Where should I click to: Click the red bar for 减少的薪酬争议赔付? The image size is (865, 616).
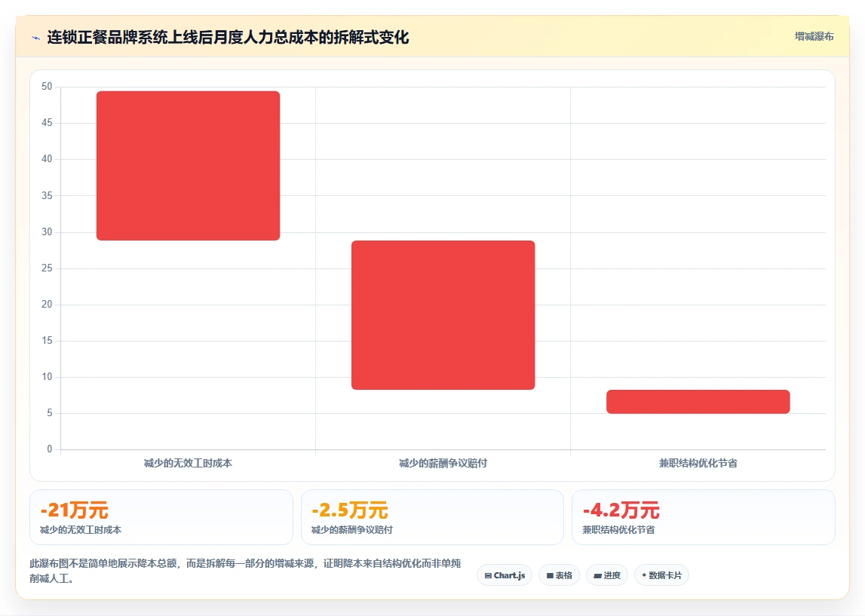[x=443, y=315]
